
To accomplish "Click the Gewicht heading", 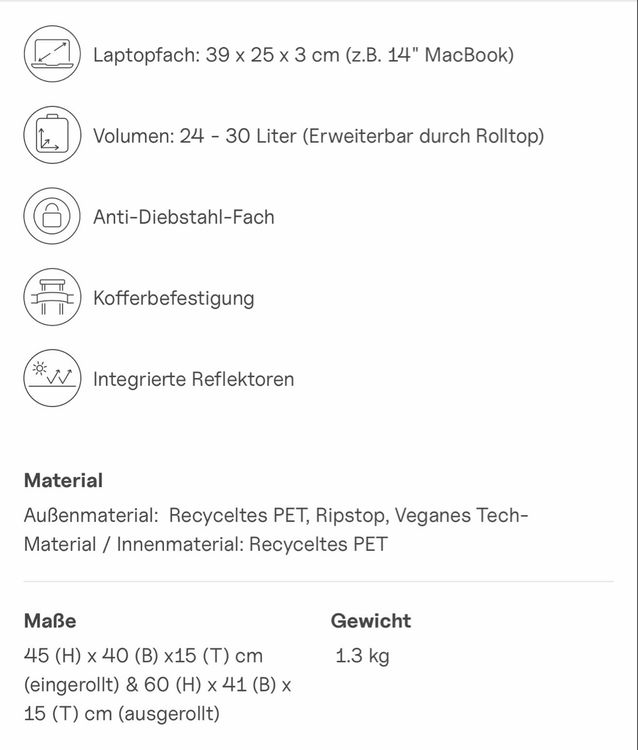I will coord(371,621).
